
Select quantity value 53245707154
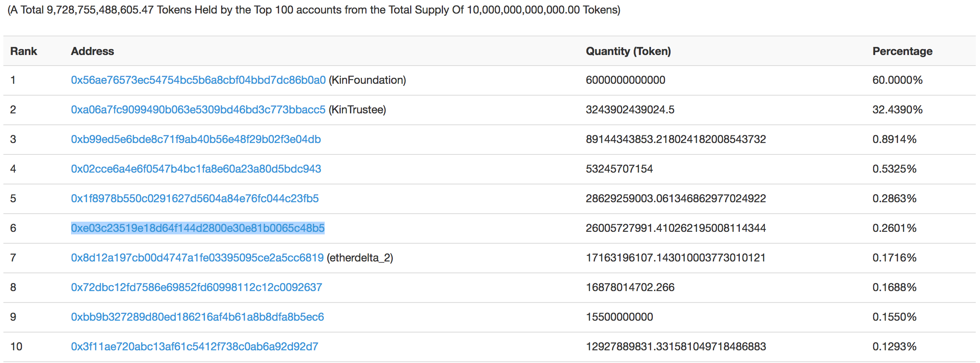click(x=619, y=169)
